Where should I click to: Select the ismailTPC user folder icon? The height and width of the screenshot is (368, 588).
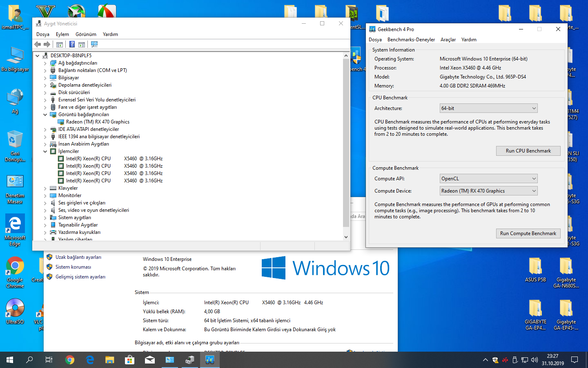(15, 17)
